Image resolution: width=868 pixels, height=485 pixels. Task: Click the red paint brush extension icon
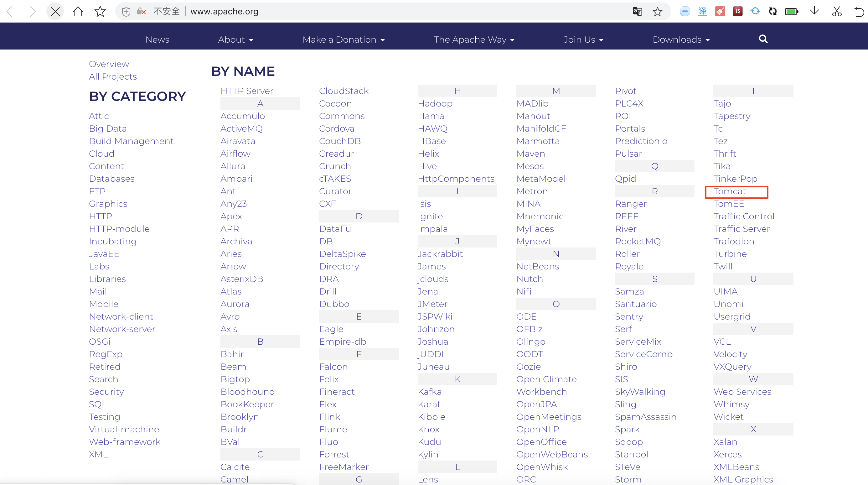[720, 12]
